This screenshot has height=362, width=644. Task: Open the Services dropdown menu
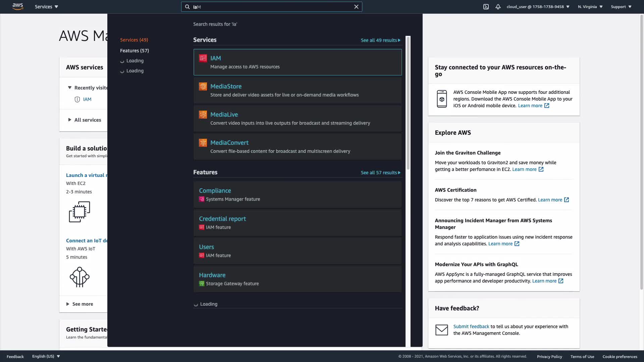click(x=46, y=7)
